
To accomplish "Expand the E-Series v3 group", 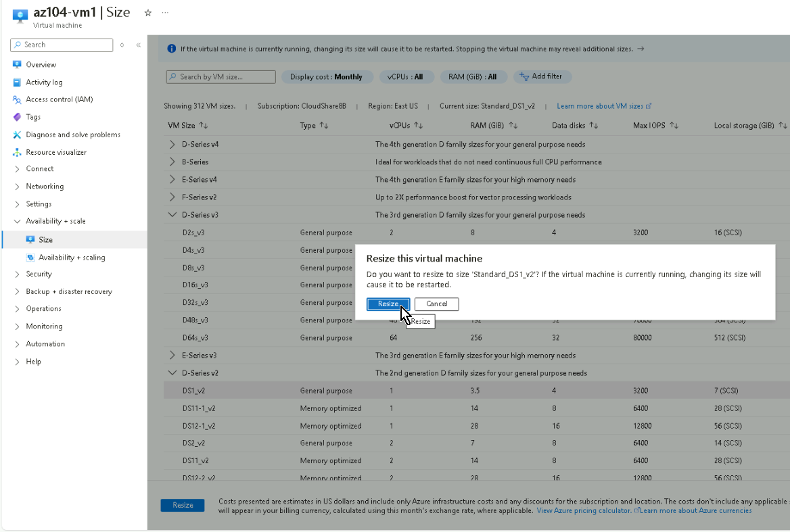I will [172, 356].
